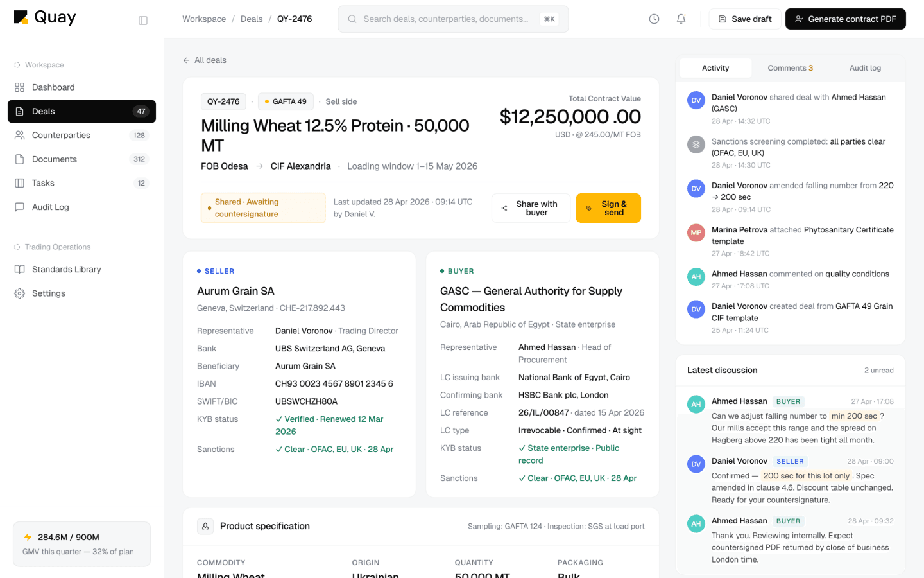Click National Bank of Egypt, Cairo value
924x578 pixels.
click(x=574, y=378)
